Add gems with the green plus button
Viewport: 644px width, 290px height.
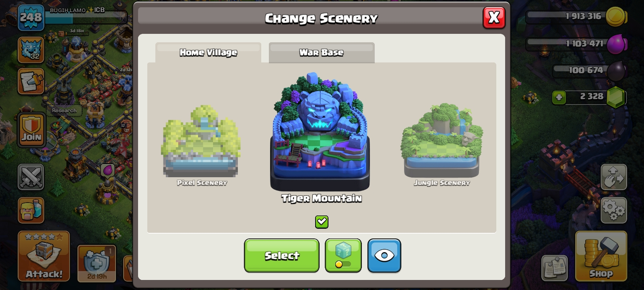point(559,97)
